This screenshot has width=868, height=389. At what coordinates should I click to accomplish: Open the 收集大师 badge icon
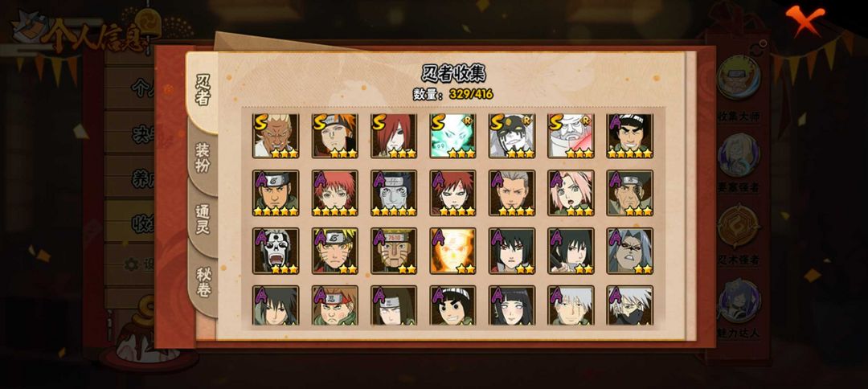(x=739, y=77)
